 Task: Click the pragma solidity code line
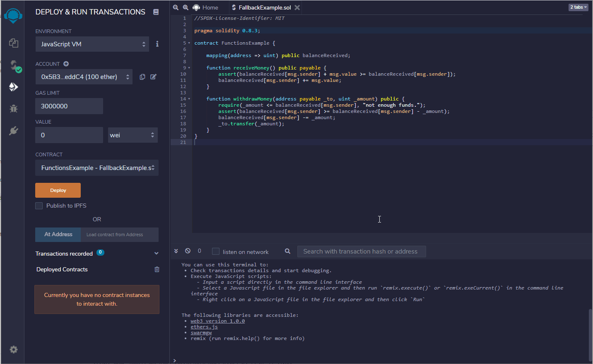coord(227,31)
